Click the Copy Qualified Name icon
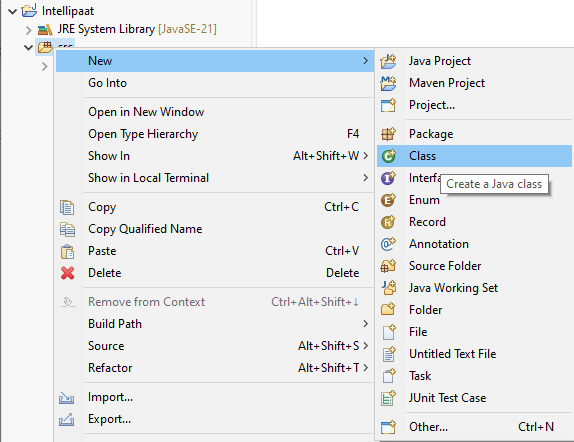 point(67,229)
